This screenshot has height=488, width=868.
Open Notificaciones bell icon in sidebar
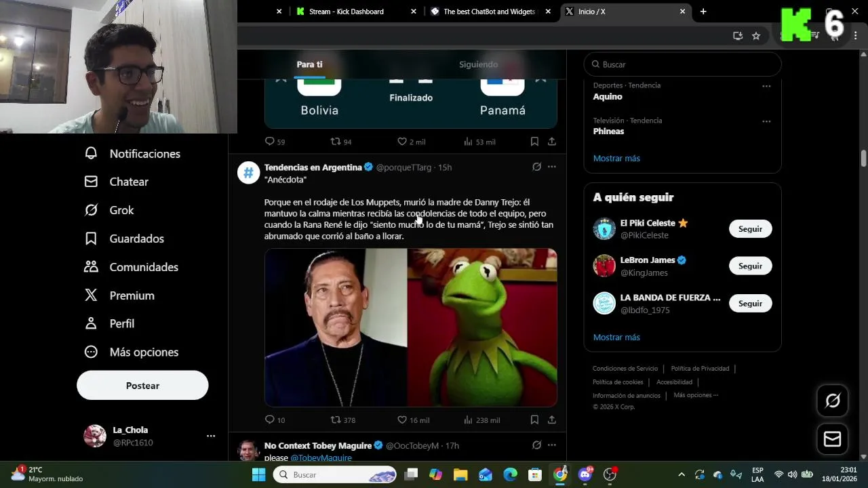click(91, 153)
